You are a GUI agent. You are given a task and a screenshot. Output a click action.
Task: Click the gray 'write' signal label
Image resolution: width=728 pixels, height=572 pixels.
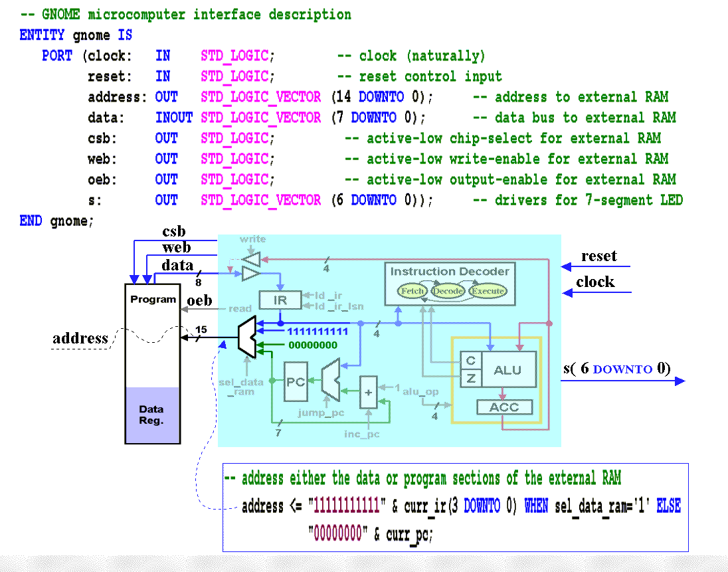252,239
